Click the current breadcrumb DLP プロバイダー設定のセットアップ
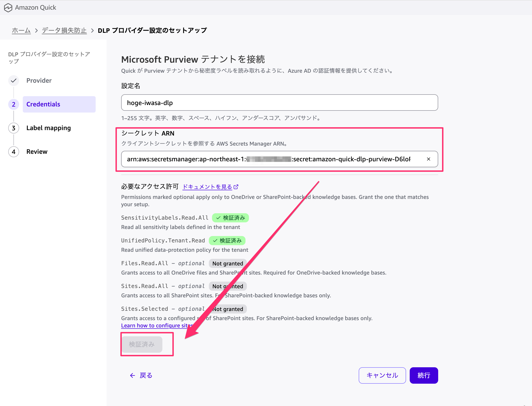This screenshot has width=532, height=406. click(152, 30)
